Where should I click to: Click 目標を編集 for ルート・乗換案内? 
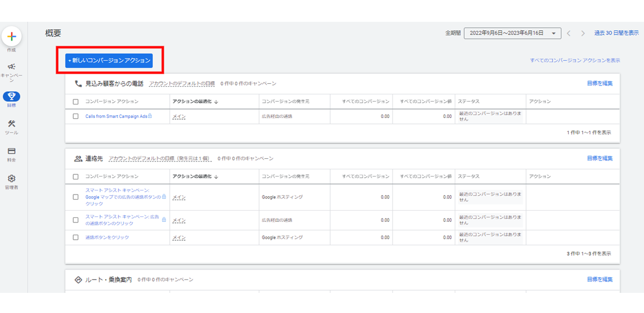point(599,279)
